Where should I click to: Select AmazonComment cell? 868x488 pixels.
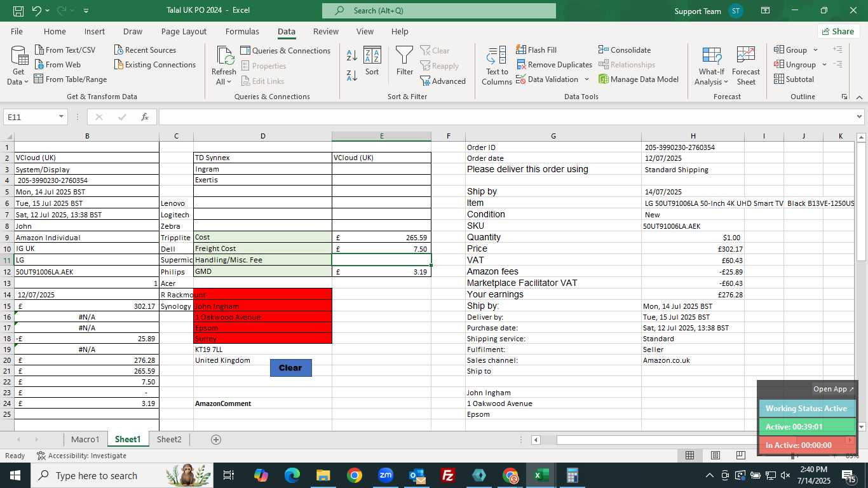click(262, 403)
